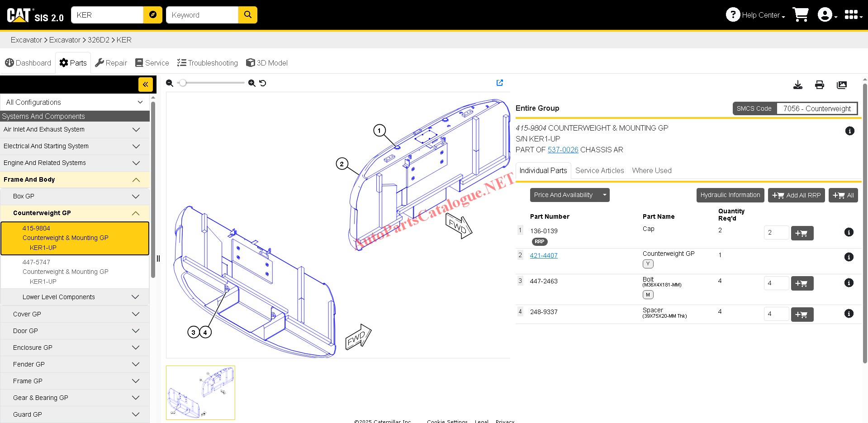Add Cap 136-0139 to cart
868x423 pixels.
(x=802, y=233)
